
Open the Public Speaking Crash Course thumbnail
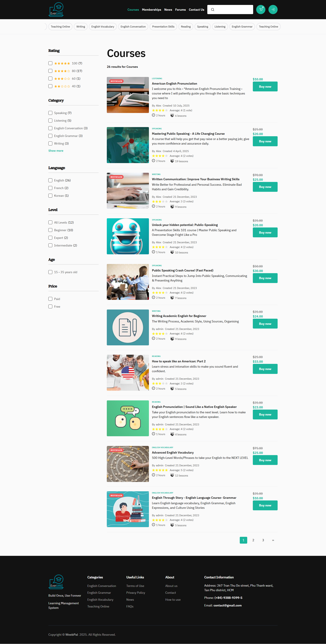point(128,282)
